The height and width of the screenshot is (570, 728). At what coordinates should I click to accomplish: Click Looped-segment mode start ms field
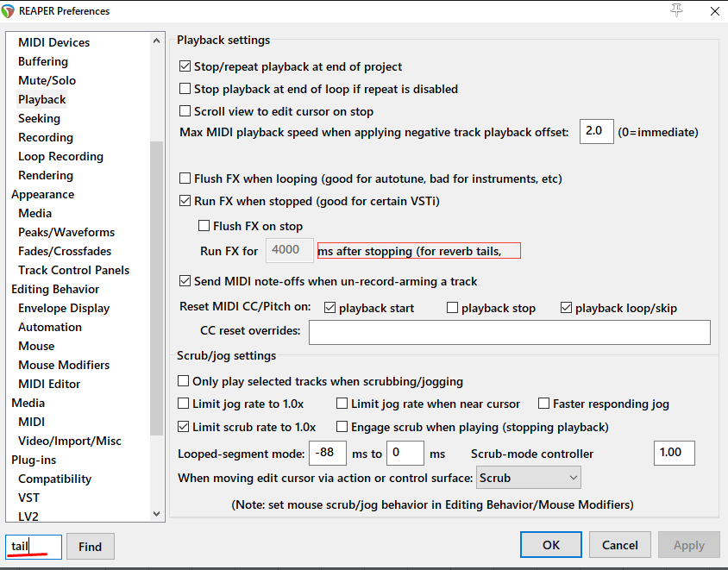click(328, 453)
